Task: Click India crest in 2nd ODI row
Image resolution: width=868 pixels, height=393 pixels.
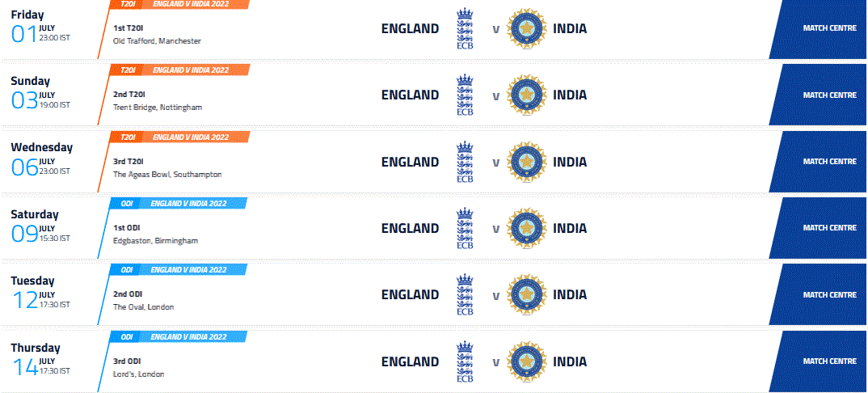Action: pyautogui.click(x=526, y=295)
